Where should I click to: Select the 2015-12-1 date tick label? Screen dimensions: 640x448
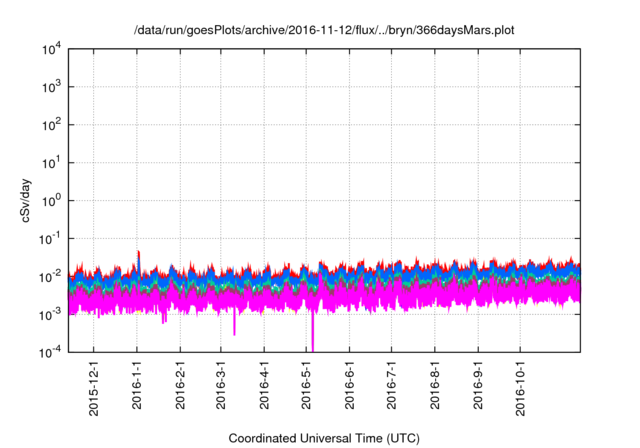(x=94, y=390)
